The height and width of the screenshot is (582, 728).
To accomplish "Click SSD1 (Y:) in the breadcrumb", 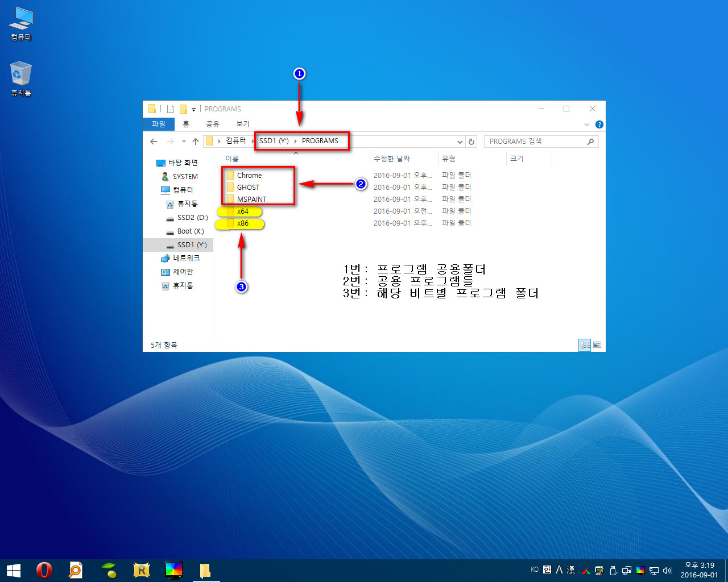I will pyautogui.click(x=274, y=141).
